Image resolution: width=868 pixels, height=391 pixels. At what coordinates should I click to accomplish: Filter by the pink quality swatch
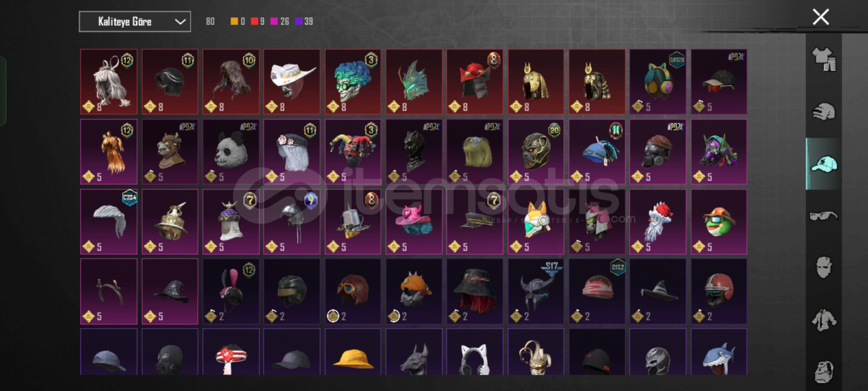(x=274, y=21)
